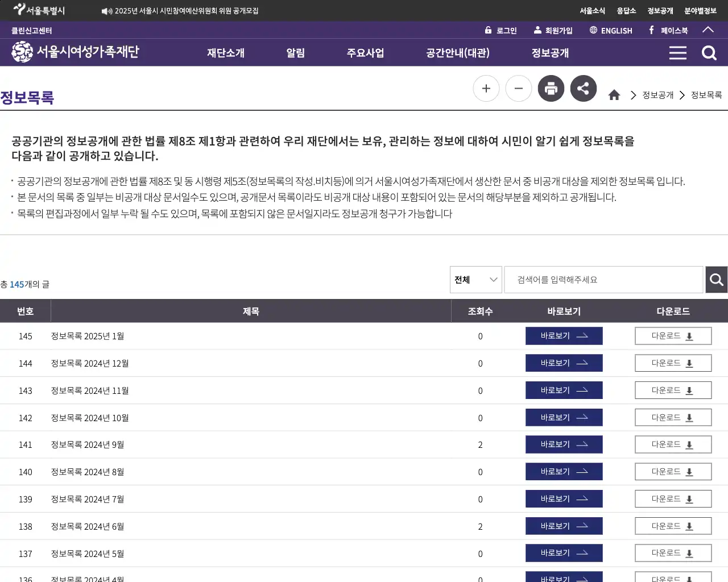Click the Seoul Metropolitan Government logo
Viewport: 728px width, 582px height.
pos(38,10)
